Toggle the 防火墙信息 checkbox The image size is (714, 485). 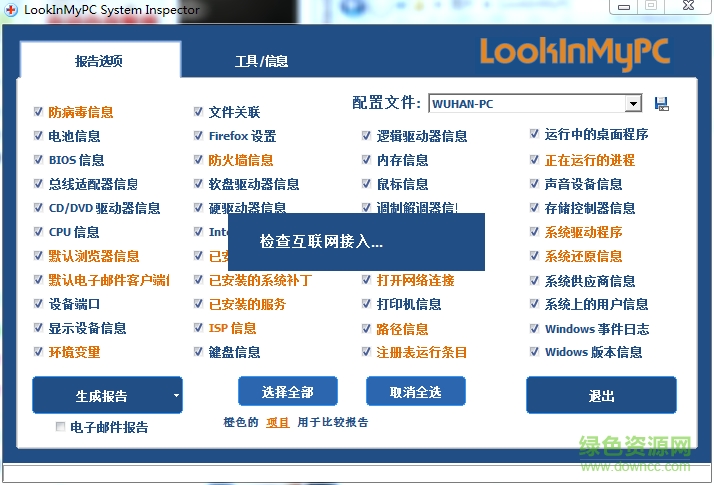click(198, 159)
